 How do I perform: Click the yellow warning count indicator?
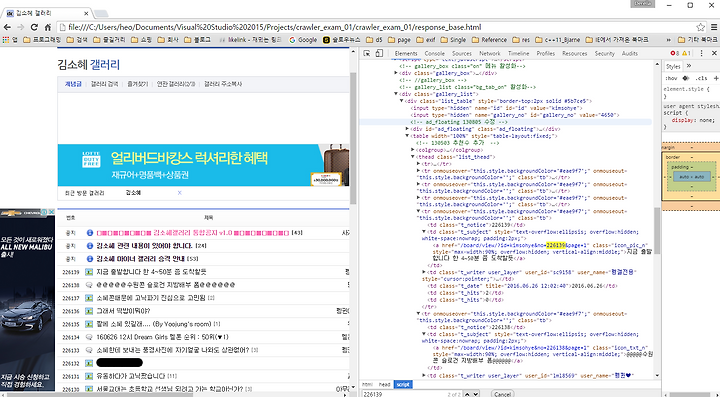click(686, 53)
